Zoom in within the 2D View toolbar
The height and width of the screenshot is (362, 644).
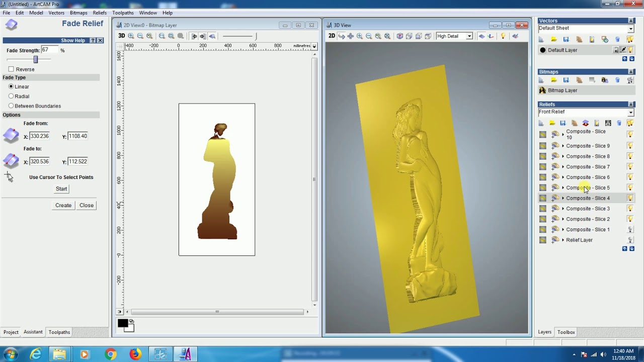(131, 36)
